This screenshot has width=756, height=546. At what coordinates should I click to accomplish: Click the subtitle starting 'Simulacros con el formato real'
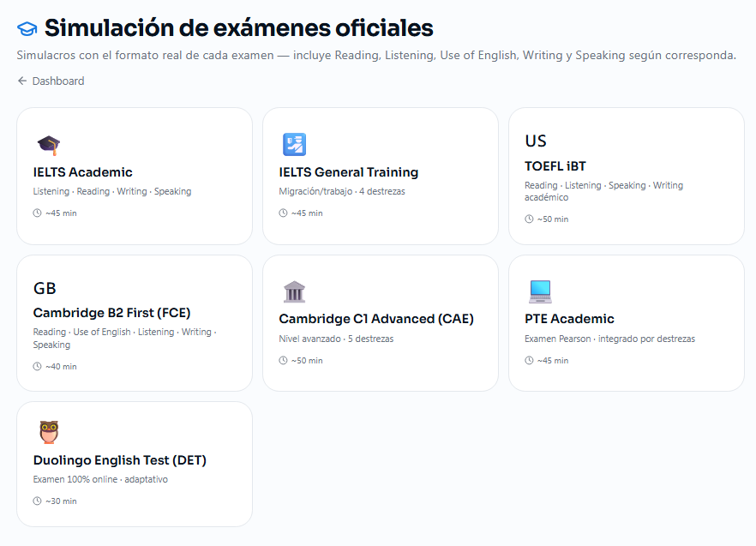pyautogui.click(x=376, y=56)
